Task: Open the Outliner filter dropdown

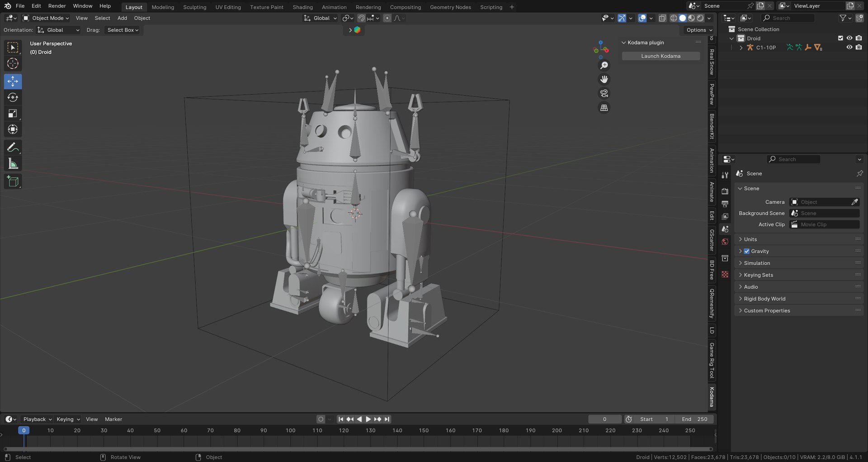Action: (845, 18)
